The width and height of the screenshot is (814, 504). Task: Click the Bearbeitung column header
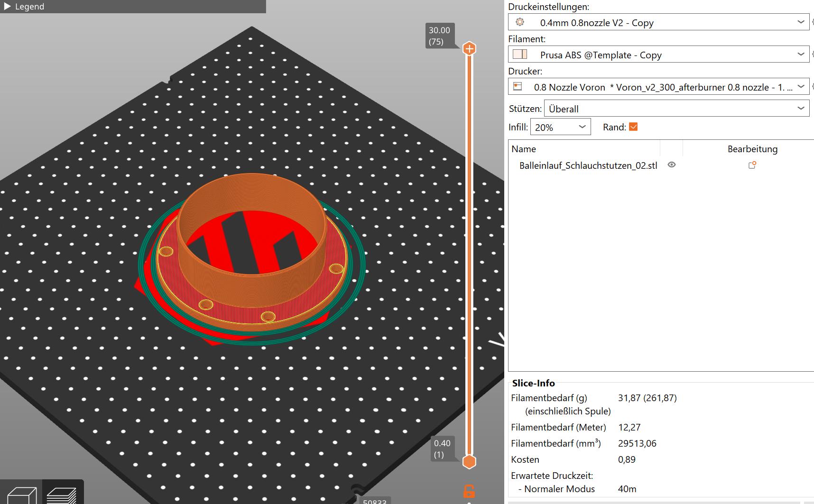752,148
